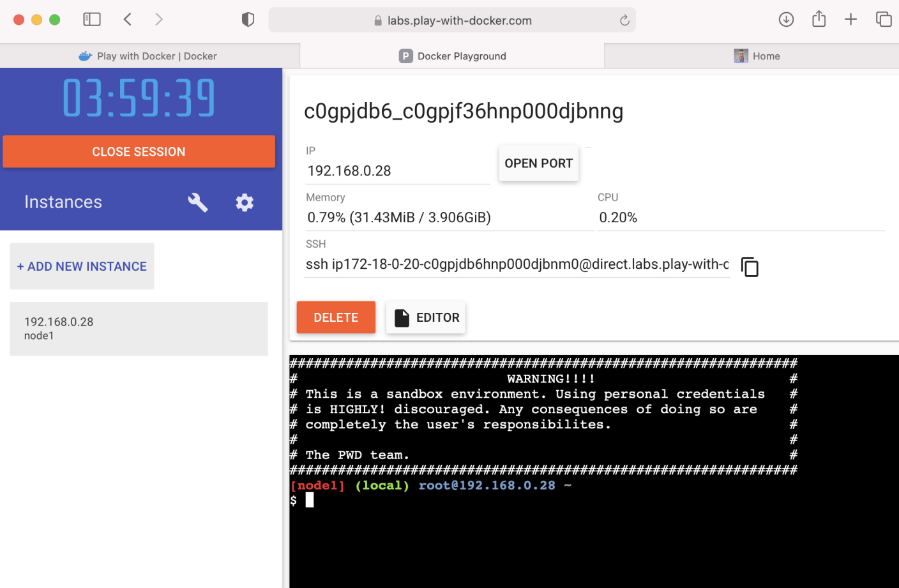This screenshot has width=899, height=588.
Task: Click the Close Session button
Action: pyautogui.click(x=139, y=151)
